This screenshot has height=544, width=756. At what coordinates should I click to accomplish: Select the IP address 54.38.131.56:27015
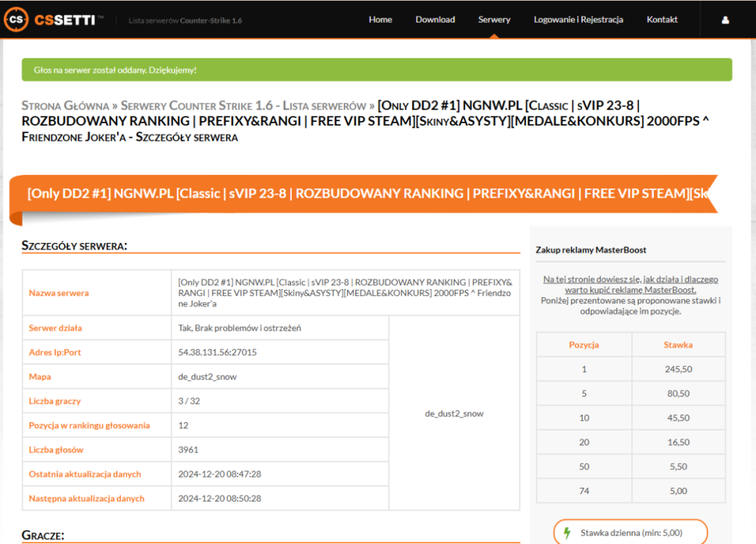tap(217, 353)
